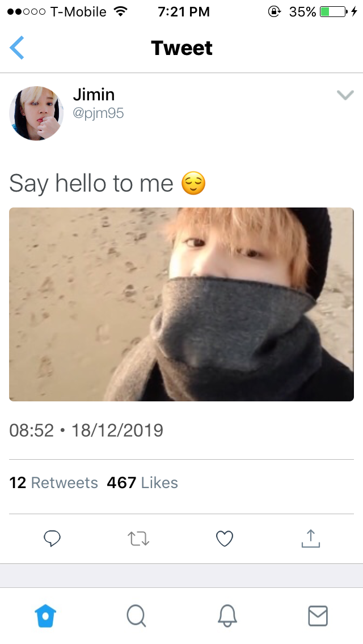363x644 pixels.
Task: Open the Search tab
Action: pos(136,615)
